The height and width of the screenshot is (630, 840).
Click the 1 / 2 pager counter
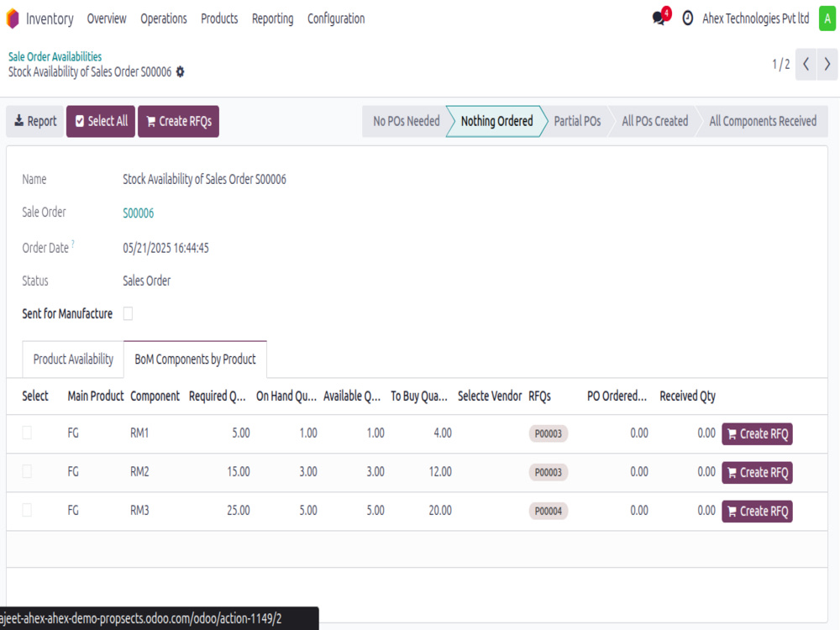pos(780,65)
